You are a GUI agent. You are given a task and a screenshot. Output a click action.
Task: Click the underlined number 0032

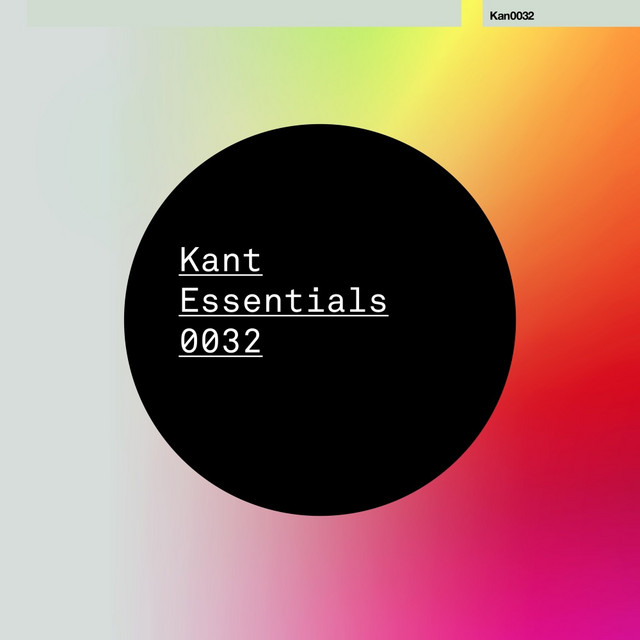click(220, 342)
